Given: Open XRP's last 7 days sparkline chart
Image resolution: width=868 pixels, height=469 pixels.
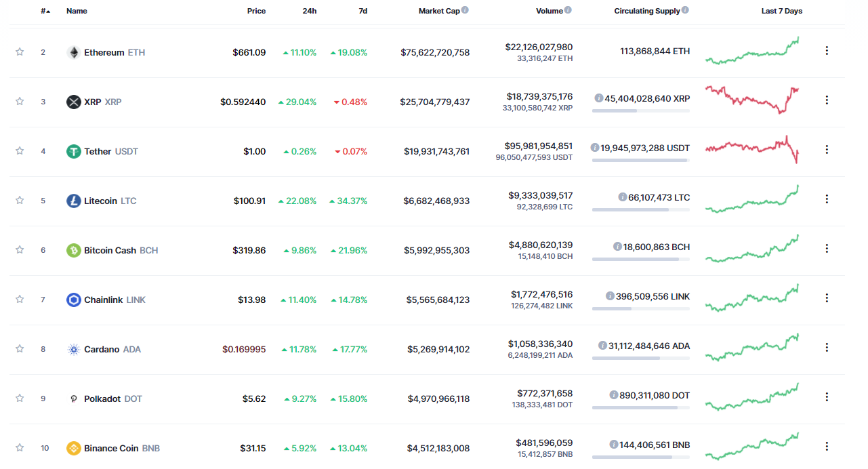Looking at the screenshot, I should tap(752, 100).
